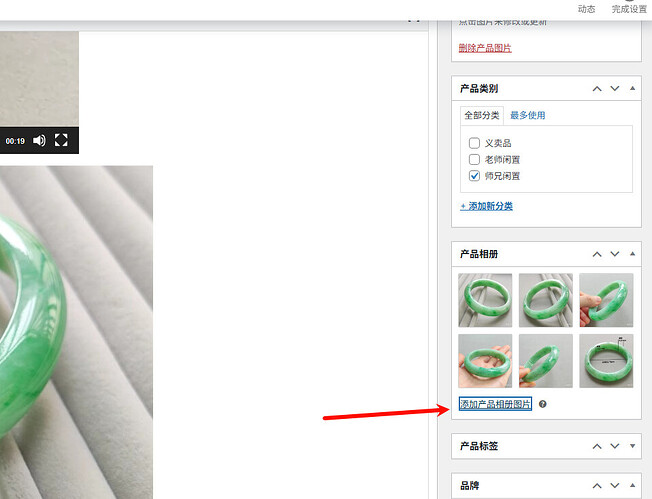The height and width of the screenshot is (499, 652).
Task: Move 产品相册 panel up with the arrow
Action: tap(597, 254)
